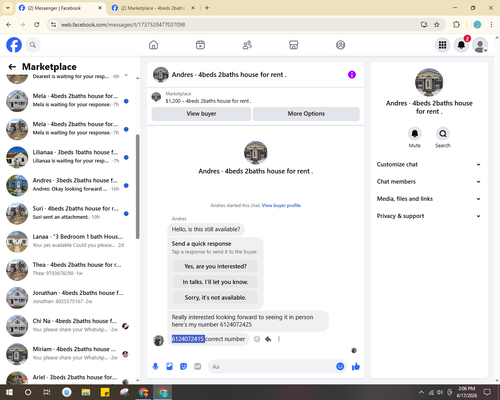Screen dimensions: 500x400
Task: Click View buyer button
Action: coord(201,114)
